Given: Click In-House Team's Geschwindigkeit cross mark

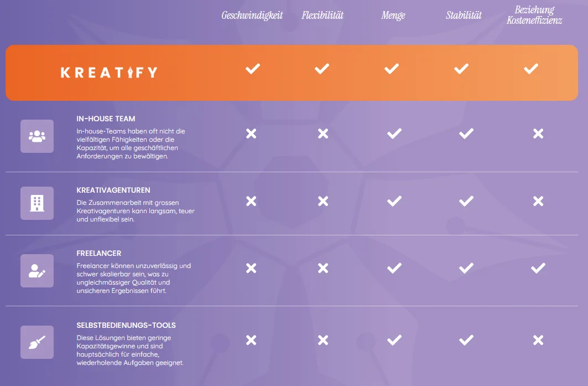Looking at the screenshot, I should 251,133.
